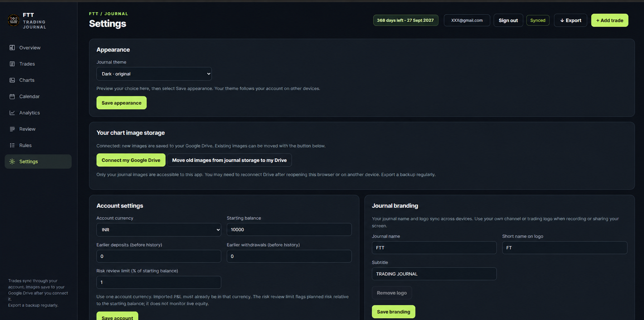Click the Calendar icon in sidebar
Viewport: 644px width, 320px height.
(x=12, y=96)
